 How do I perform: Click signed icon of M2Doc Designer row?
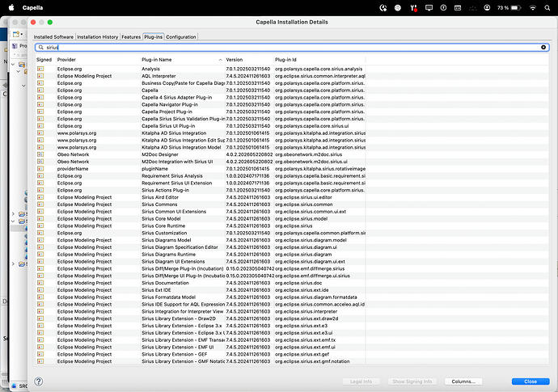tap(40, 154)
